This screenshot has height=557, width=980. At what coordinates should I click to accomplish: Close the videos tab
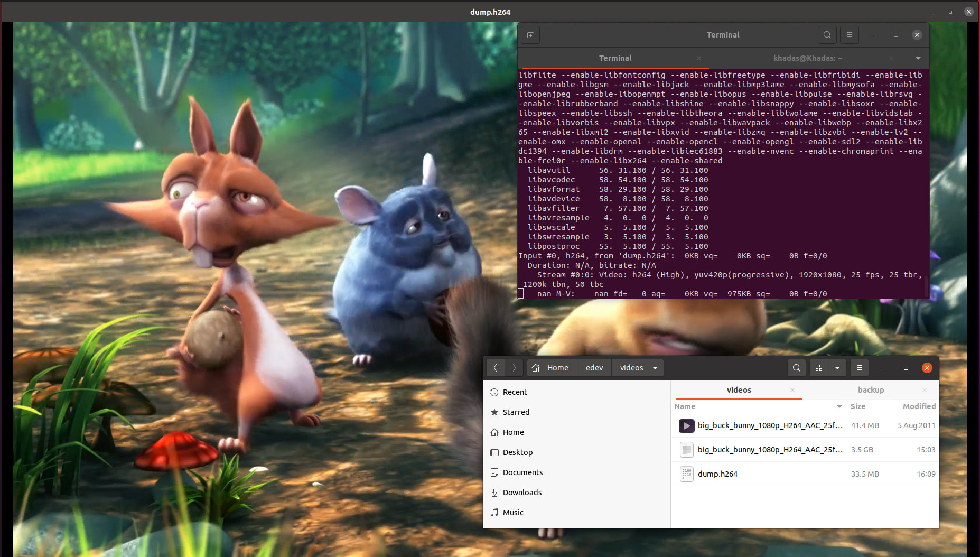point(792,390)
